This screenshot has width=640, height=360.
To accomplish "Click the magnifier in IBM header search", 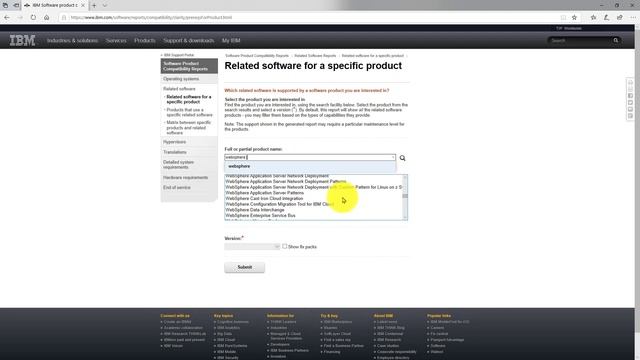I will pos(616,40).
